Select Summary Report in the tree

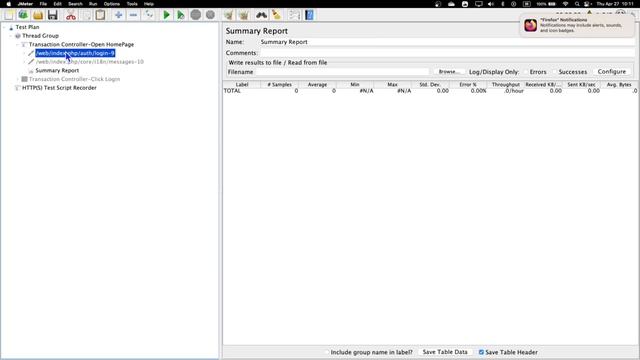pyautogui.click(x=57, y=70)
